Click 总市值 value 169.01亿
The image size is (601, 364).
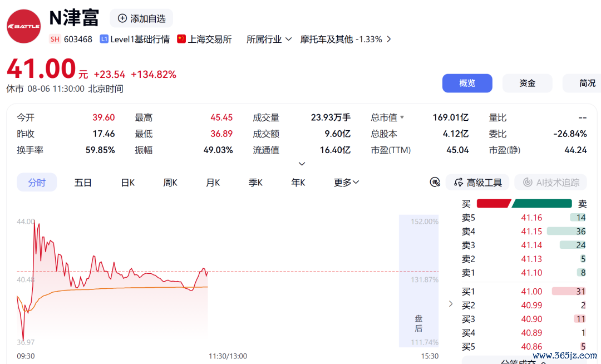tap(451, 117)
